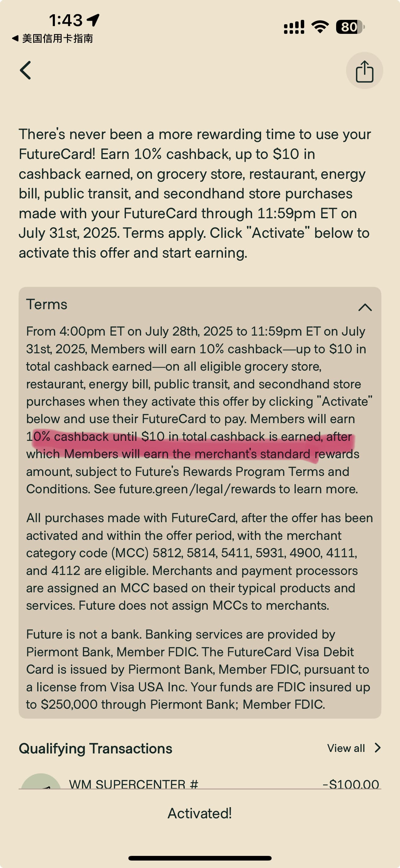Image resolution: width=400 pixels, height=868 pixels.
Task: Tap the cellular signal bars
Action: 294,27
